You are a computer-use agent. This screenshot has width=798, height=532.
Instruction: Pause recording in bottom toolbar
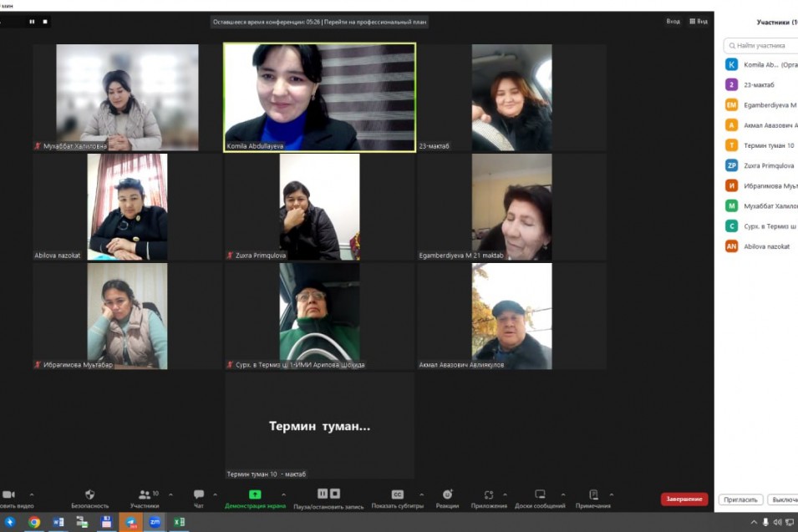(x=323, y=494)
